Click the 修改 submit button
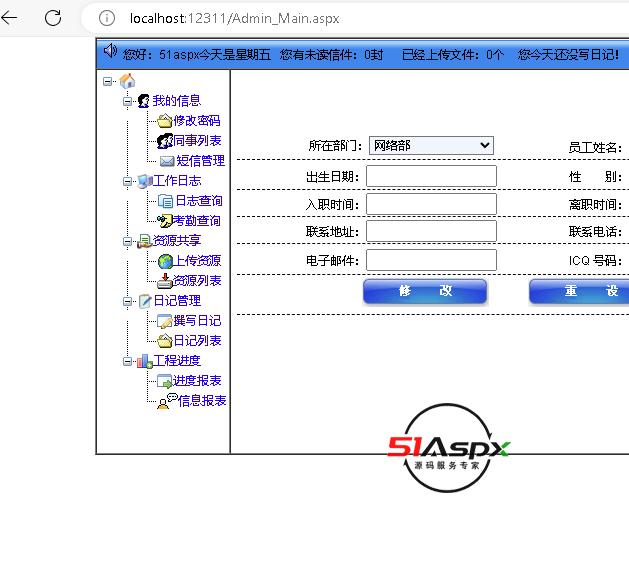 pyautogui.click(x=425, y=291)
